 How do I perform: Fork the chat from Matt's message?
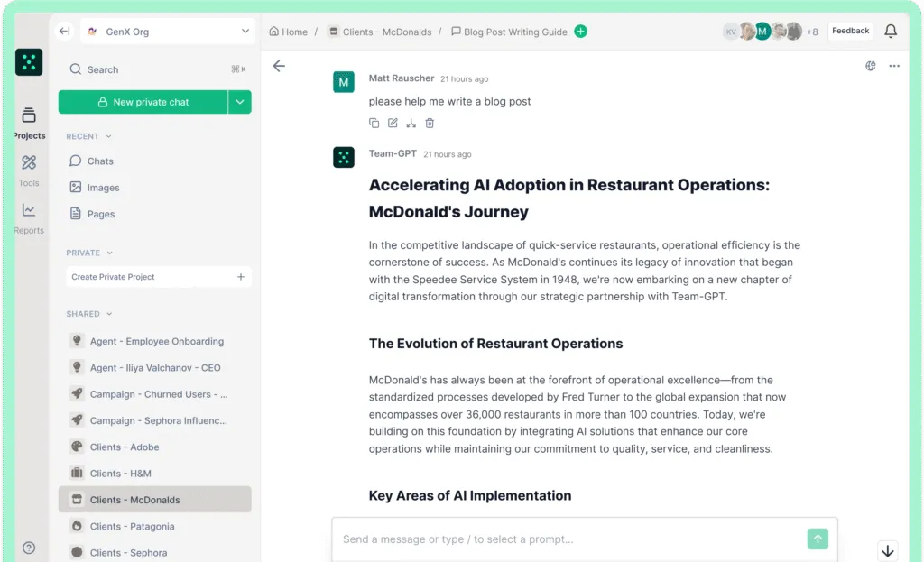(x=411, y=123)
